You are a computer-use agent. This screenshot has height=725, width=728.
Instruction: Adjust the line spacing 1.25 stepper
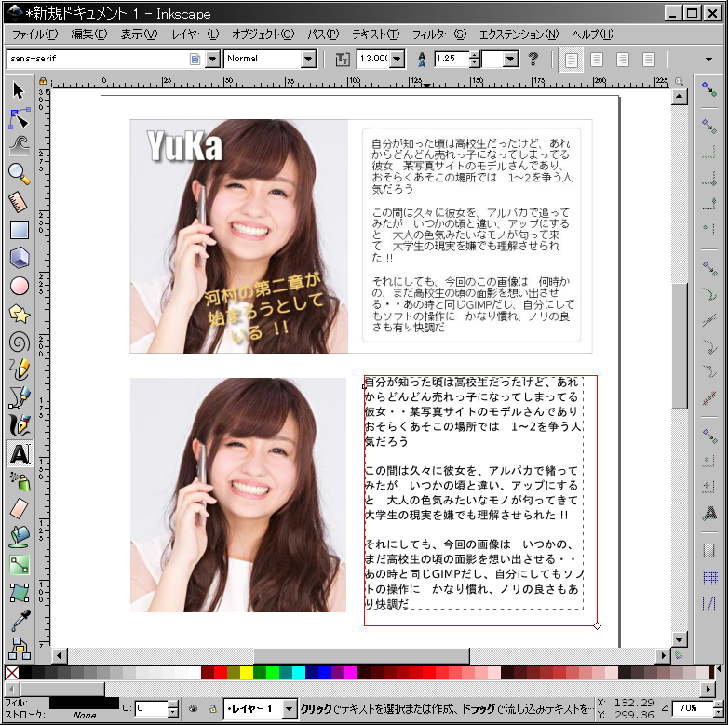pos(474,59)
